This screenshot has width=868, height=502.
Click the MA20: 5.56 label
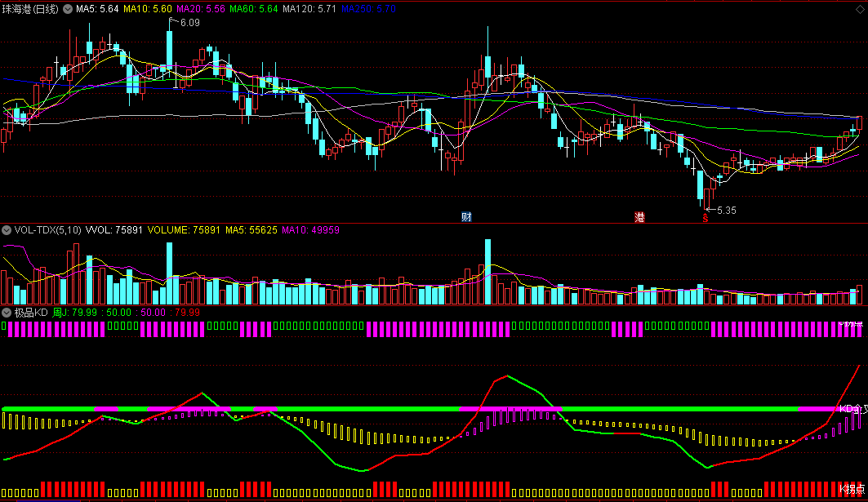(200, 9)
